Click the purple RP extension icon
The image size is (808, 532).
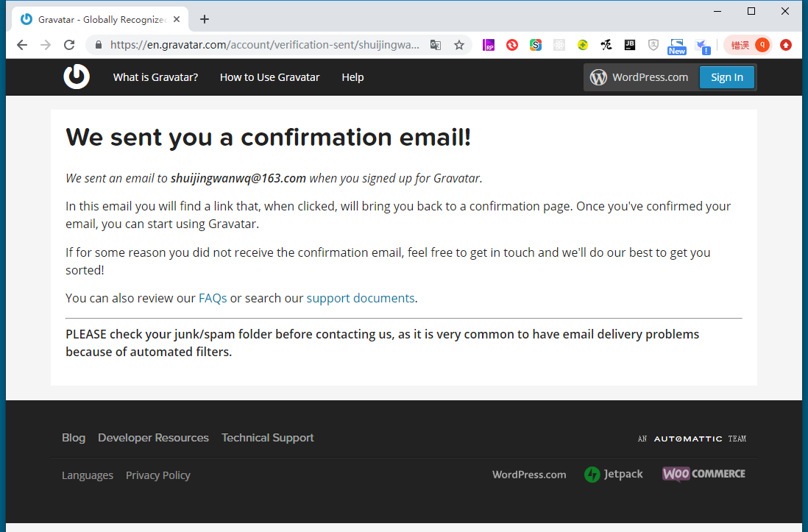(489, 45)
